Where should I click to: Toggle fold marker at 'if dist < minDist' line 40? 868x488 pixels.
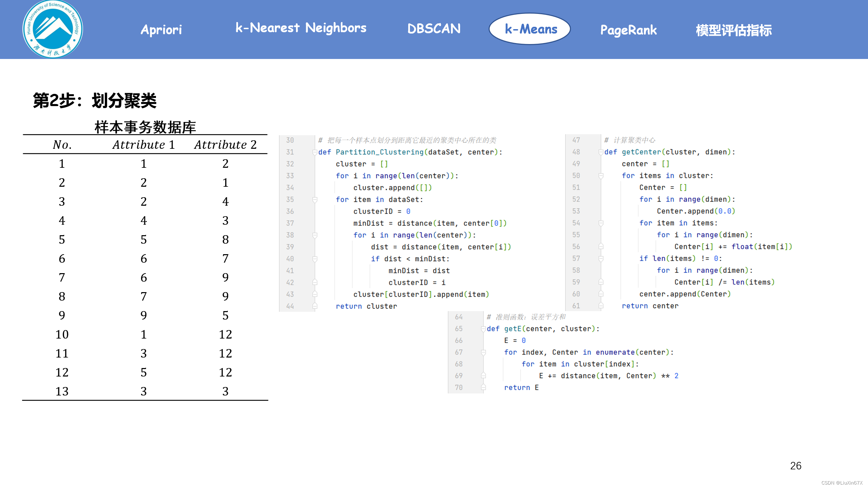[x=315, y=259]
